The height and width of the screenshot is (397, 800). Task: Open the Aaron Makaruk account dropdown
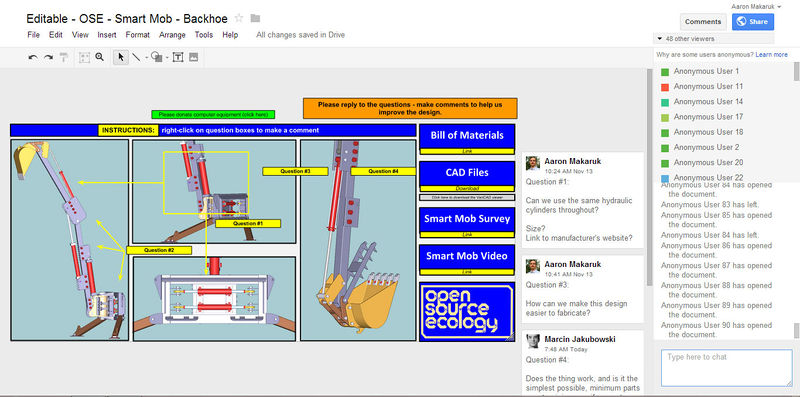756,7
